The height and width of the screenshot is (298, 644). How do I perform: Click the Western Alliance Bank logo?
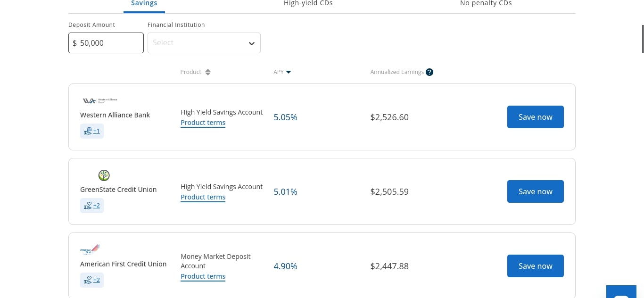99,100
